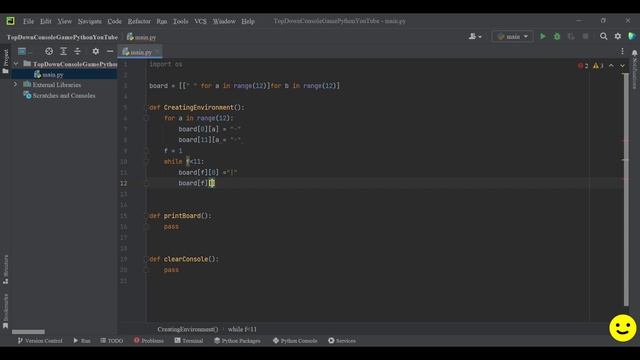Click the warnings indicator showing 3
The image size is (640, 360).
(598, 66)
